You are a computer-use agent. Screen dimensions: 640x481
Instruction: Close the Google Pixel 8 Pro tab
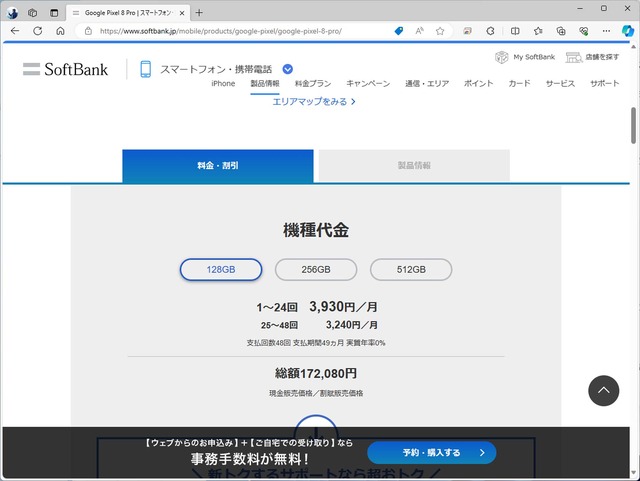182,13
